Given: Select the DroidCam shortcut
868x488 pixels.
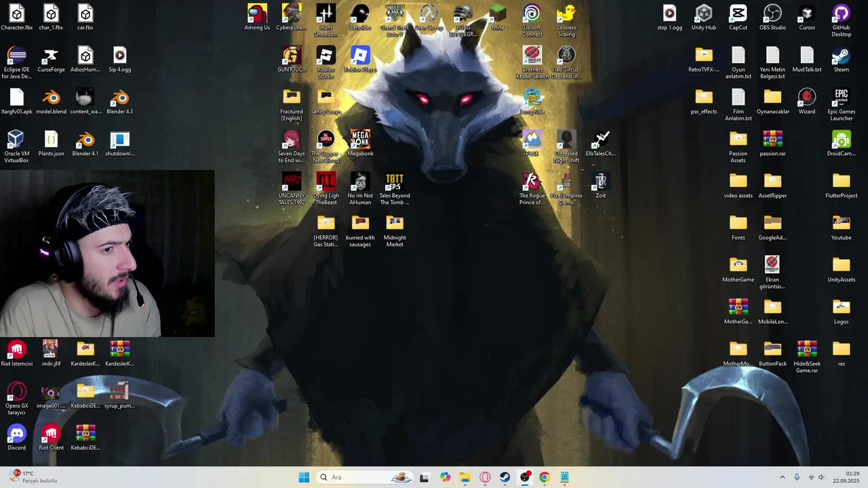Looking at the screenshot, I should [842, 144].
